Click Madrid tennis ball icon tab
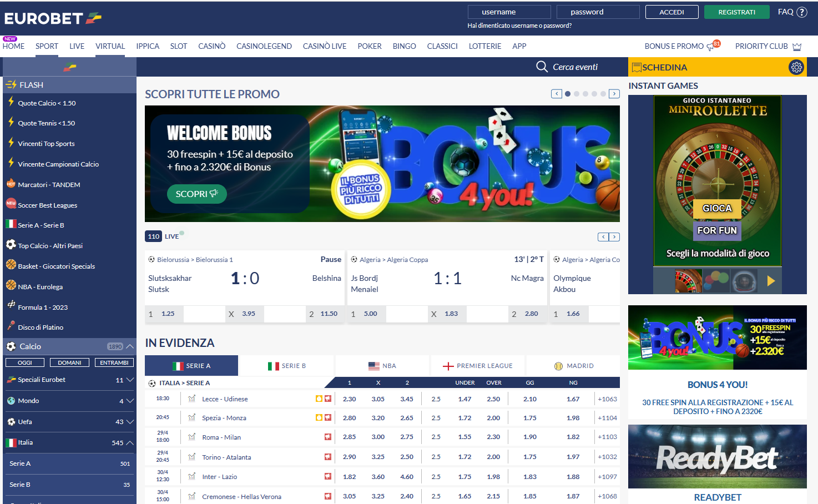The image size is (818, 504). [559, 366]
